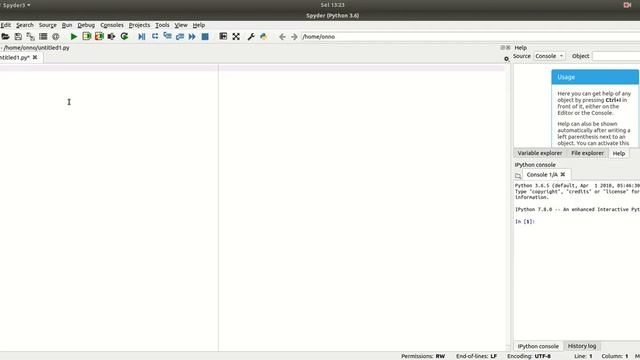Open the file list toolbar icon
The image size is (640, 360).
click(x=43, y=37)
